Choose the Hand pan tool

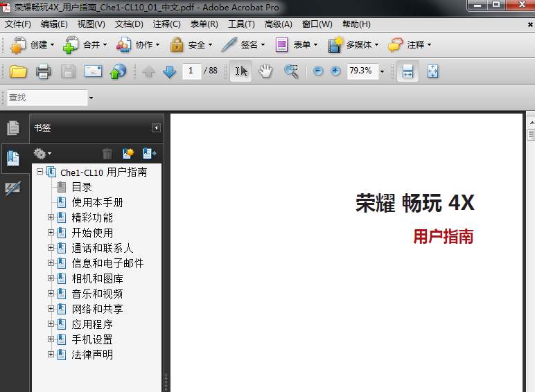(265, 71)
